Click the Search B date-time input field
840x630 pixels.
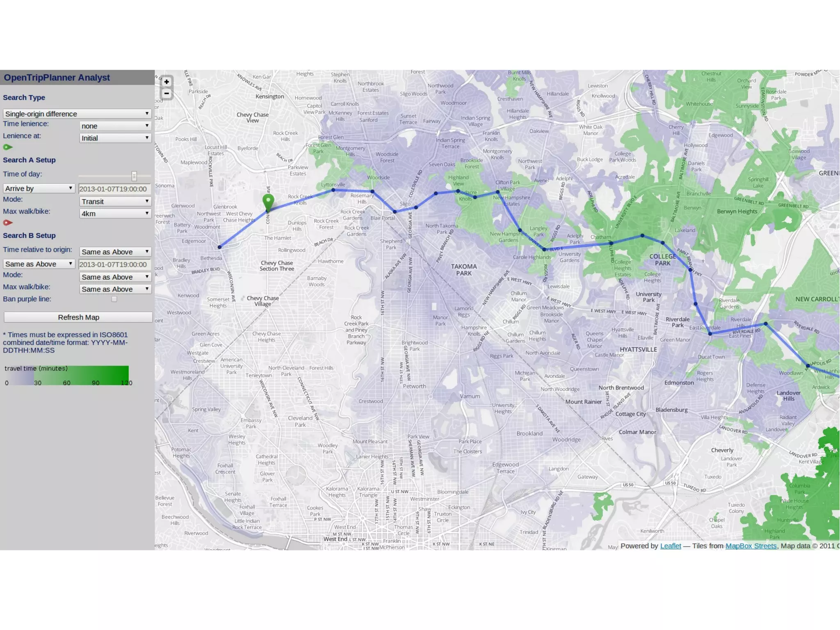click(114, 264)
